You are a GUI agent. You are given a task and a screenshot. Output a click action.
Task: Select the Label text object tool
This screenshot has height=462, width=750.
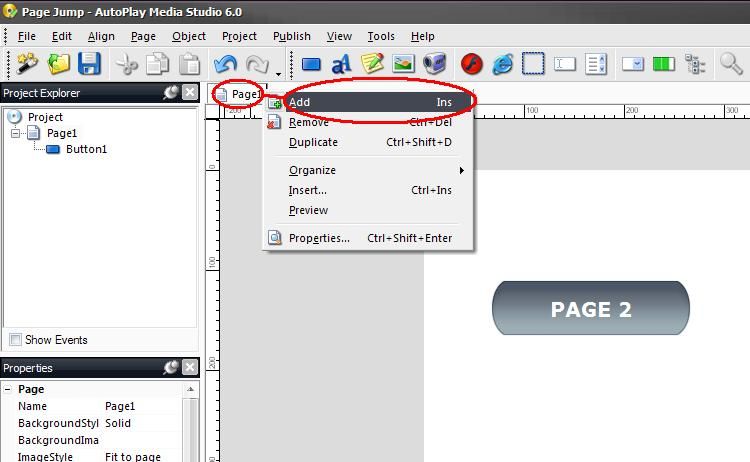[x=341, y=64]
